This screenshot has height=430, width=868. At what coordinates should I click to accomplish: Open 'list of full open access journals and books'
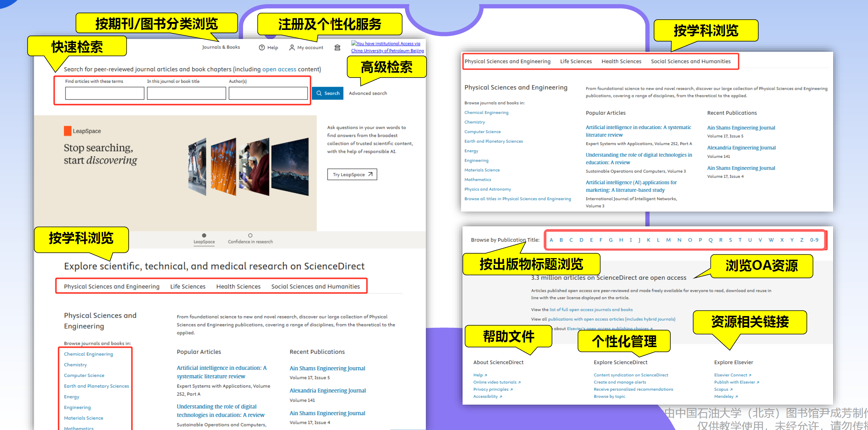tap(591, 310)
